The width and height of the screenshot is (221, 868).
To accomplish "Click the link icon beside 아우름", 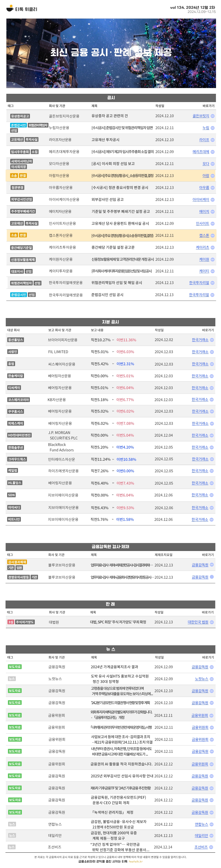I will [x=213, y=188].
